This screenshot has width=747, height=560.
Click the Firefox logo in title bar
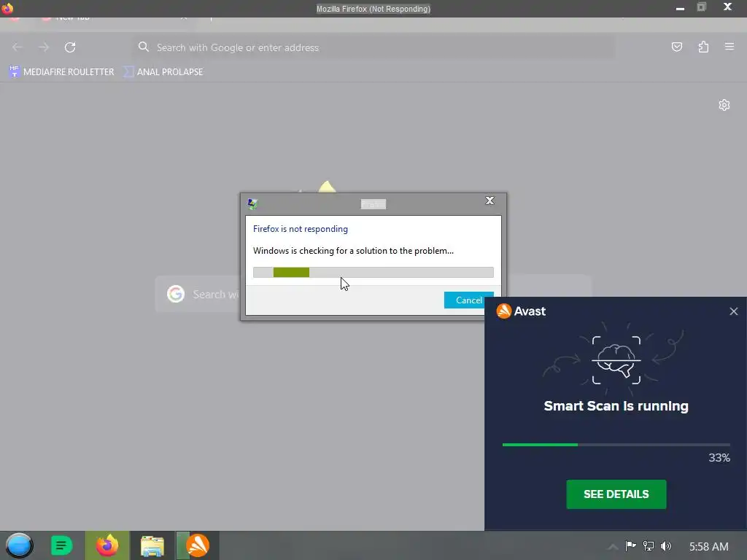tap(7, 8)
